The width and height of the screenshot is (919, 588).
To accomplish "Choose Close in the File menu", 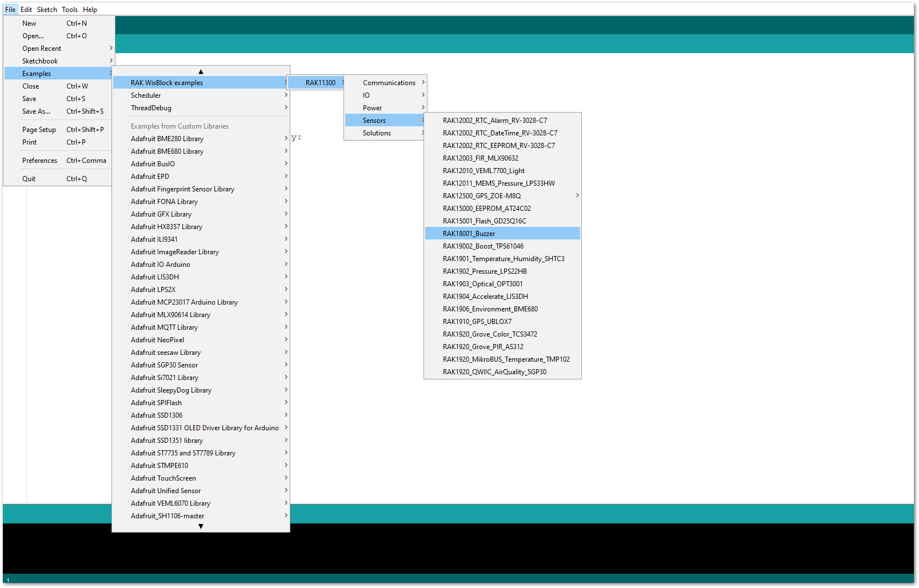I will (59, 86).
